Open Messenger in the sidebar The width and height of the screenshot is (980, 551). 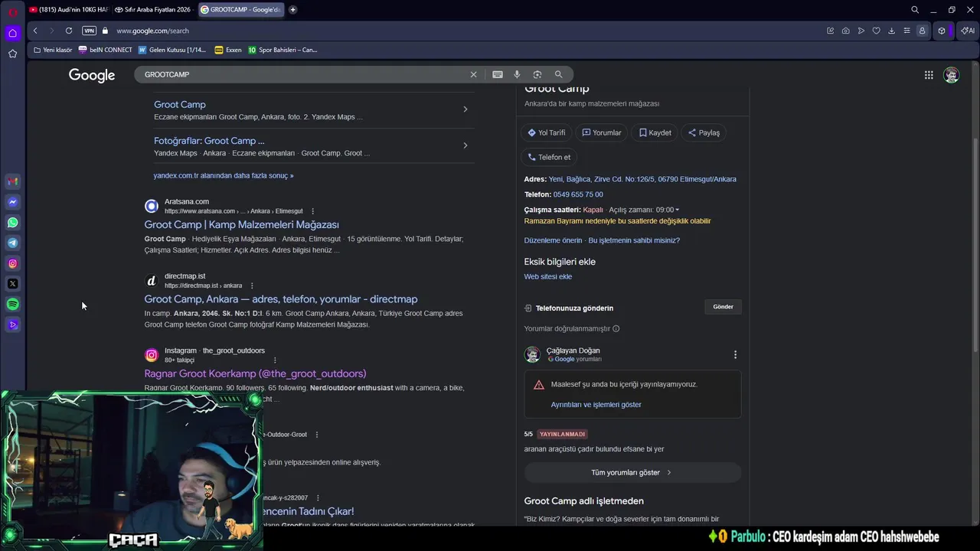(x=12, y=202)
